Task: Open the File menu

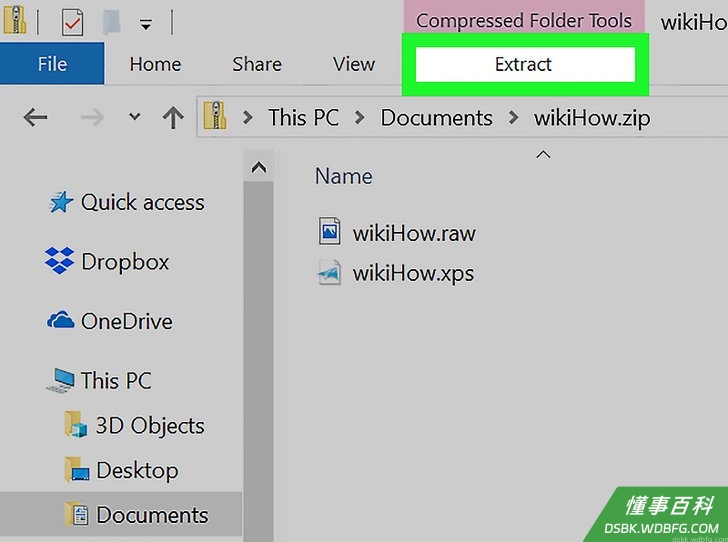Action: point(52,64)
